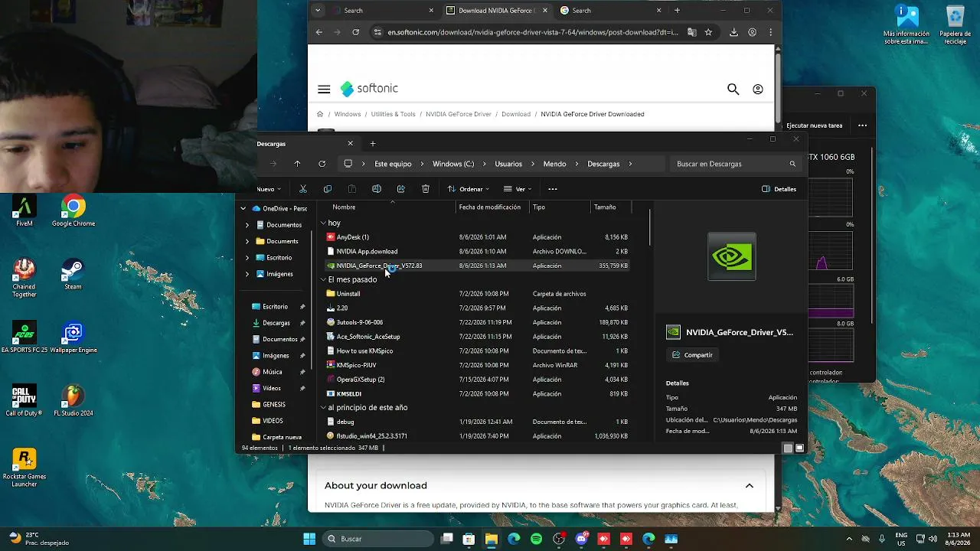Collapse the OneDrive tree node

[243, 208]
